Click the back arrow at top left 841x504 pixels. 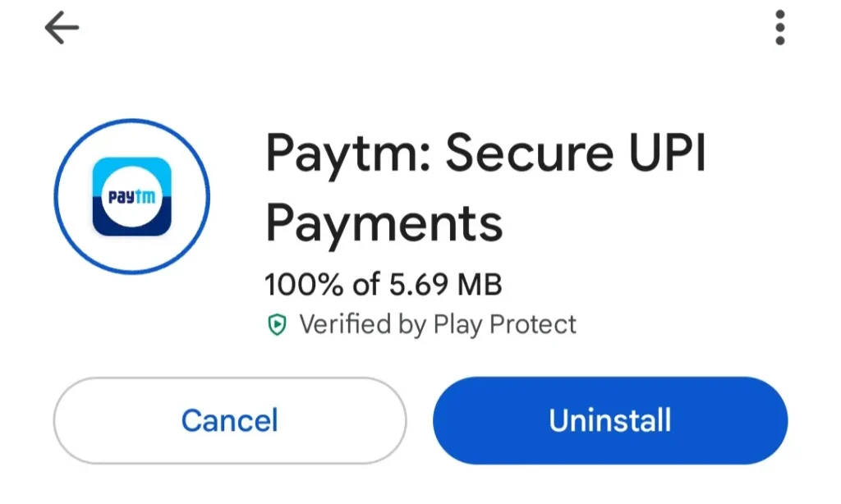click(x=60, y=27)
